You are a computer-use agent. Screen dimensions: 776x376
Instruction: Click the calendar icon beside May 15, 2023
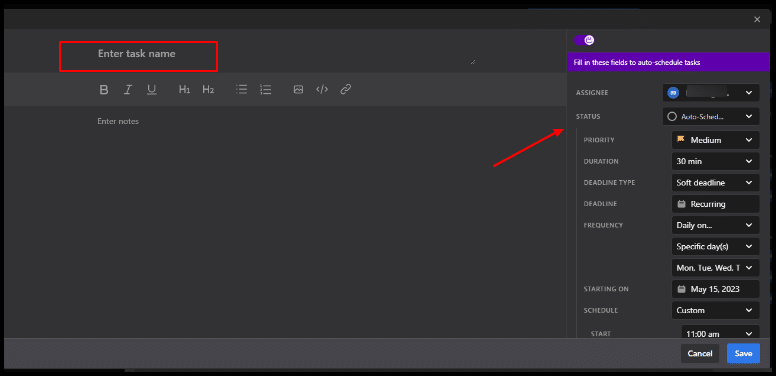click(681, 289)
